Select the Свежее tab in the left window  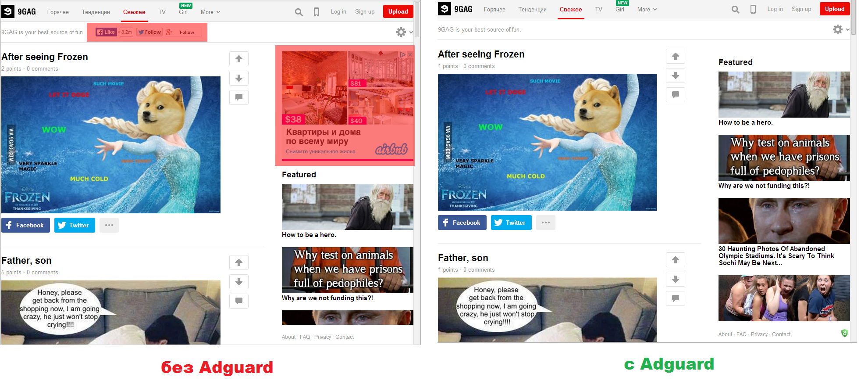click(x=134, y=12)
